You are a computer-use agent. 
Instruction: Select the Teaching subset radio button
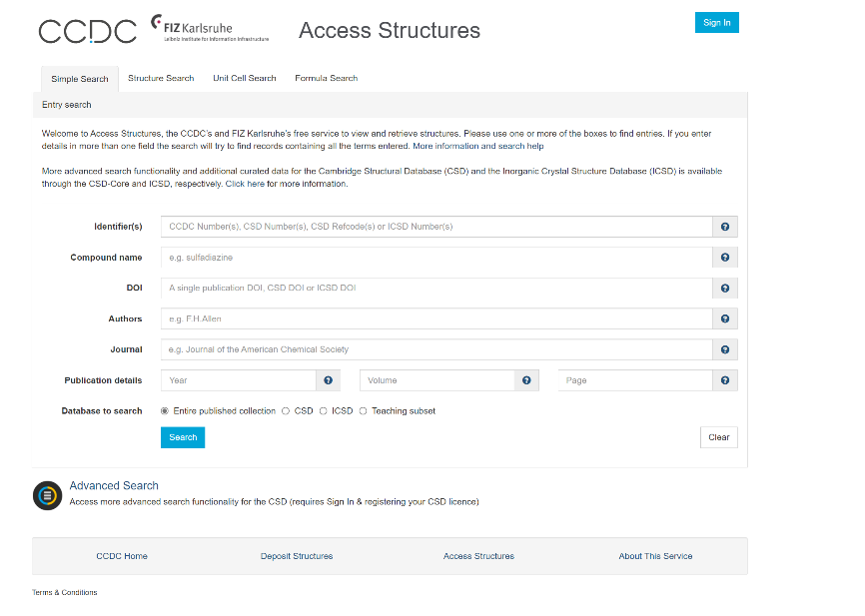(364, 411)
